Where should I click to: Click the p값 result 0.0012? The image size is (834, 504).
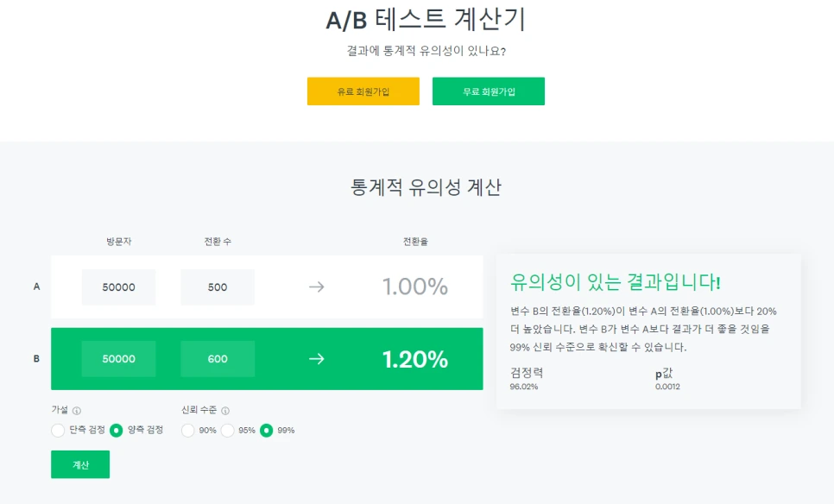point(667,387)
